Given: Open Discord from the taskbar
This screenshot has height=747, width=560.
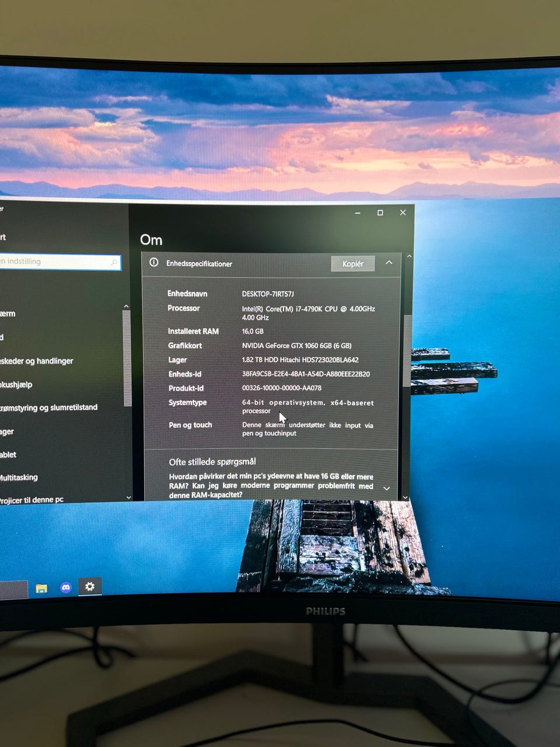Looking at the screenshot, I should click(x=66, y=587).
